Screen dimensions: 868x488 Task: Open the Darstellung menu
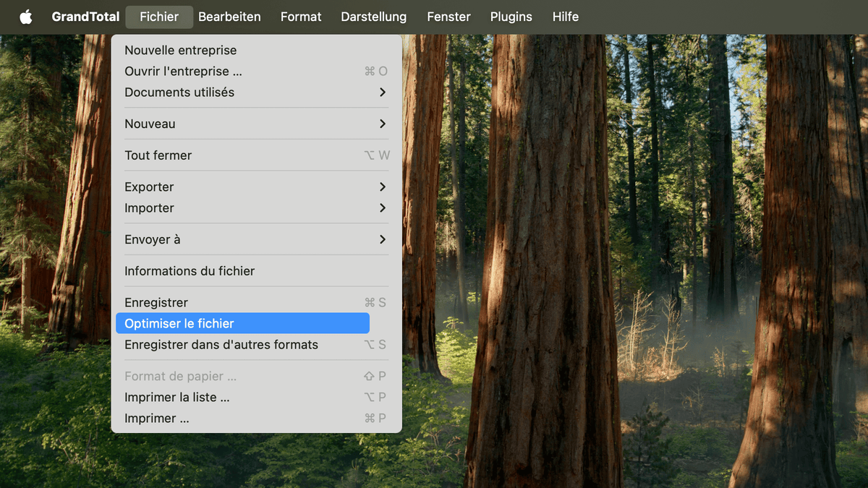tap(373, 16)
